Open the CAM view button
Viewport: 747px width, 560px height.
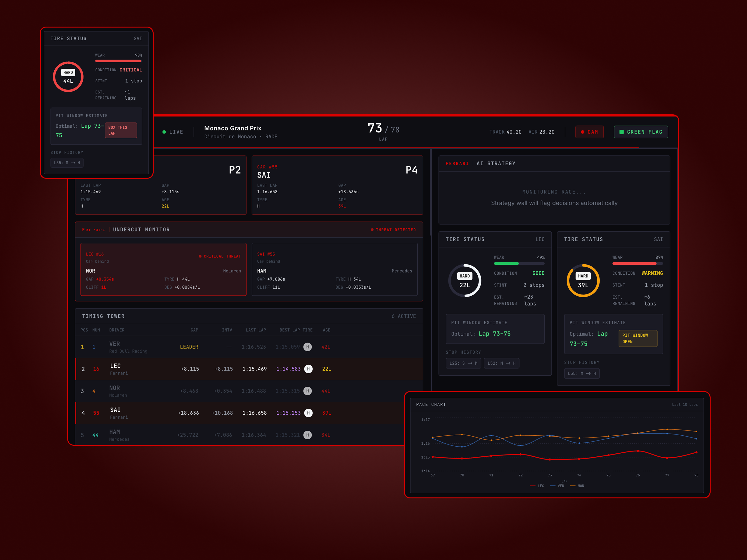click(x=589, y=132)
